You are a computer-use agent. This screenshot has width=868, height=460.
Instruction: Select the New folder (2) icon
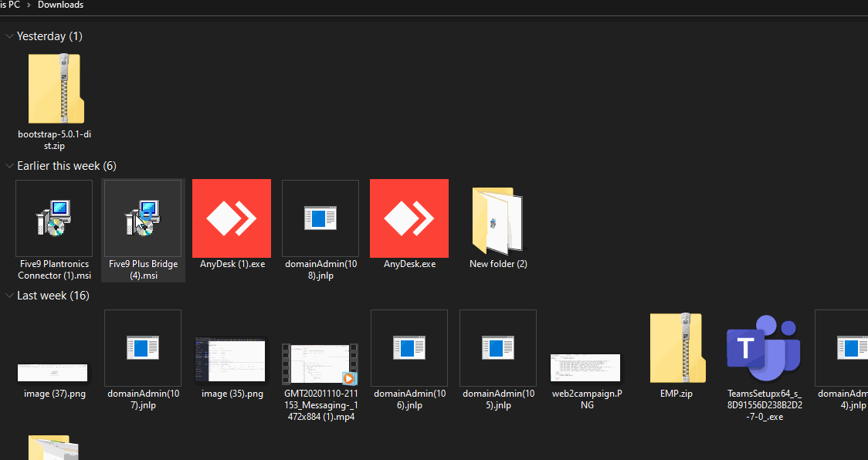click(498, 220)
